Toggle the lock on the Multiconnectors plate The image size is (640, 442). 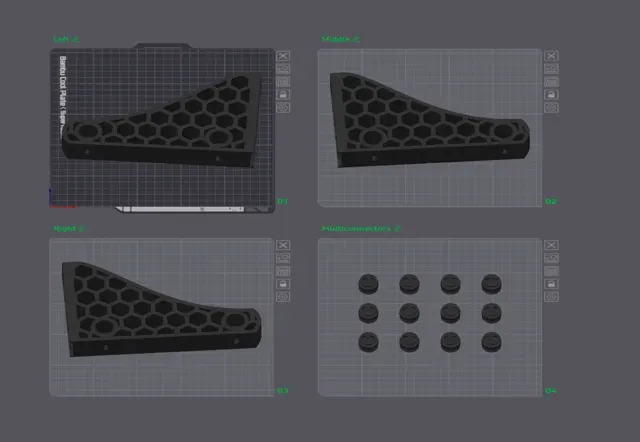(x=551, y=284)
